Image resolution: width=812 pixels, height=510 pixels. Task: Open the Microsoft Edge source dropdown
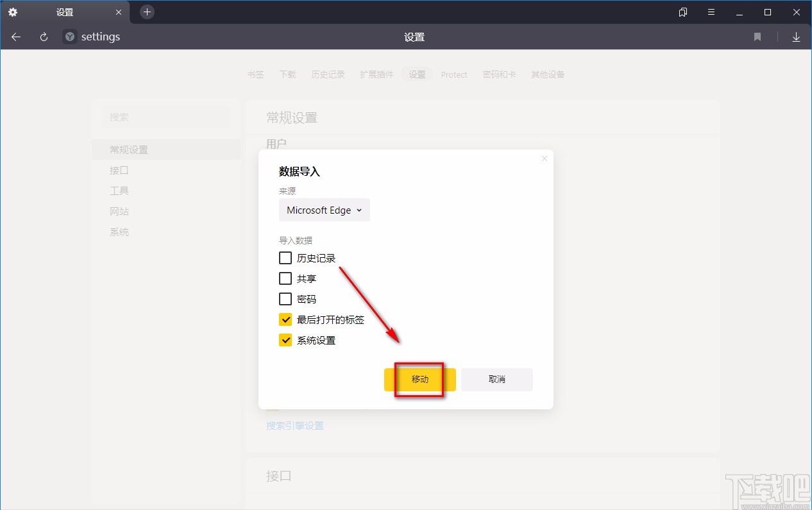click(324, 210)
